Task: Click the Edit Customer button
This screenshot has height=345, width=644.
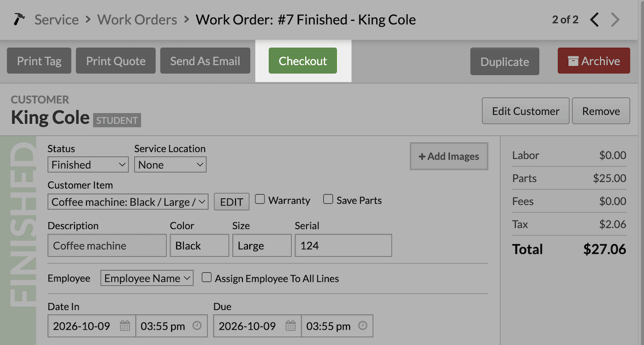Action: click(526, 111)
